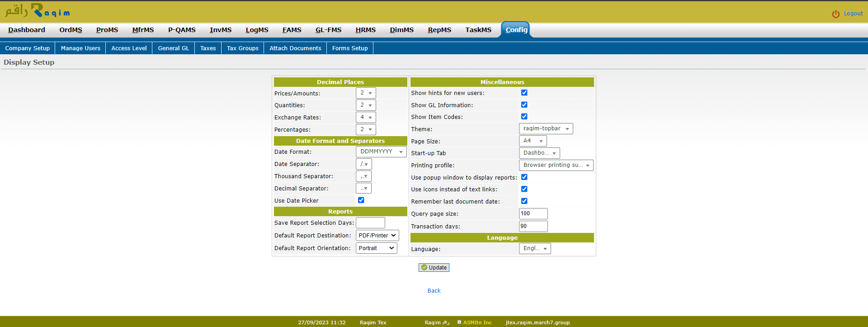The image size is (868, 327).
Task: Open the Decimal Separator dropdown
Action: [364, 189]
